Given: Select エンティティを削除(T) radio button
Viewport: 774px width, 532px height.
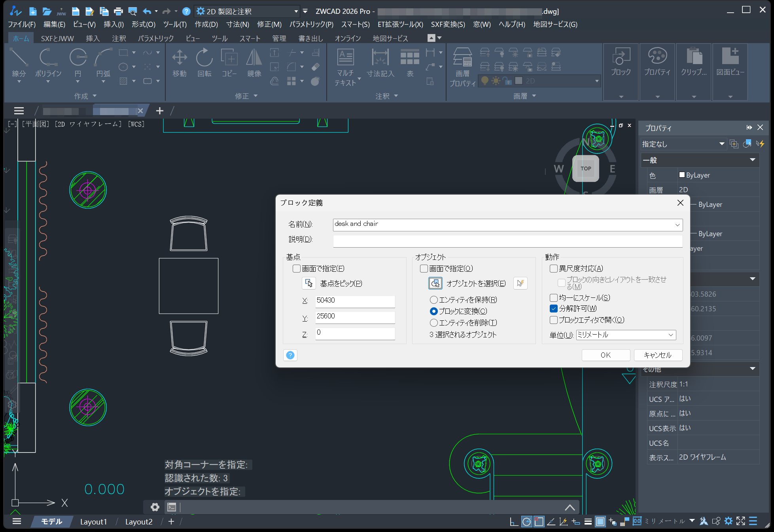Looking at the screenshot, I should tap(434, 323).
